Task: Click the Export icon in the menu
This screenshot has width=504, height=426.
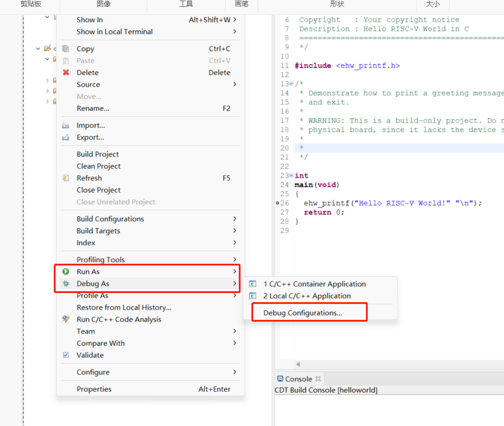Action: click(x=66, y=138)
